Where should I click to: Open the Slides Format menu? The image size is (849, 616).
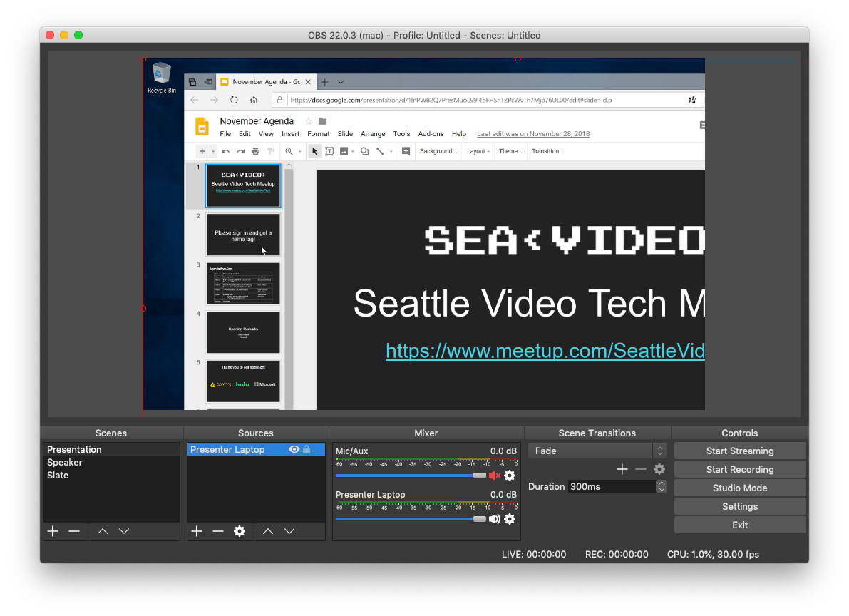coord(319,134)
